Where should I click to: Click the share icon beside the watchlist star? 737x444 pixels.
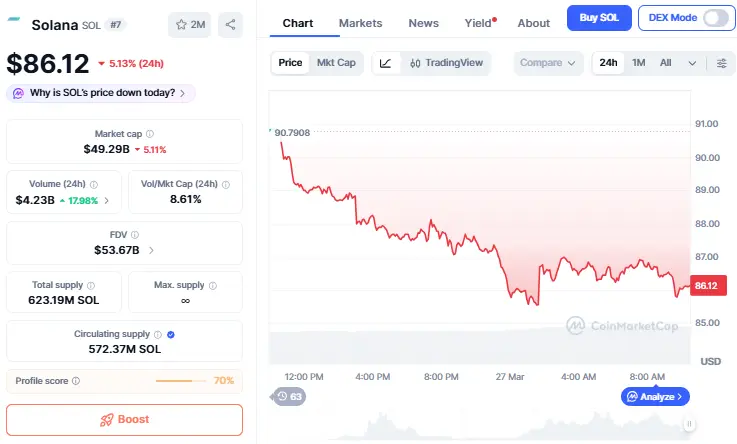pyautogui.click(x=230, y=25)
